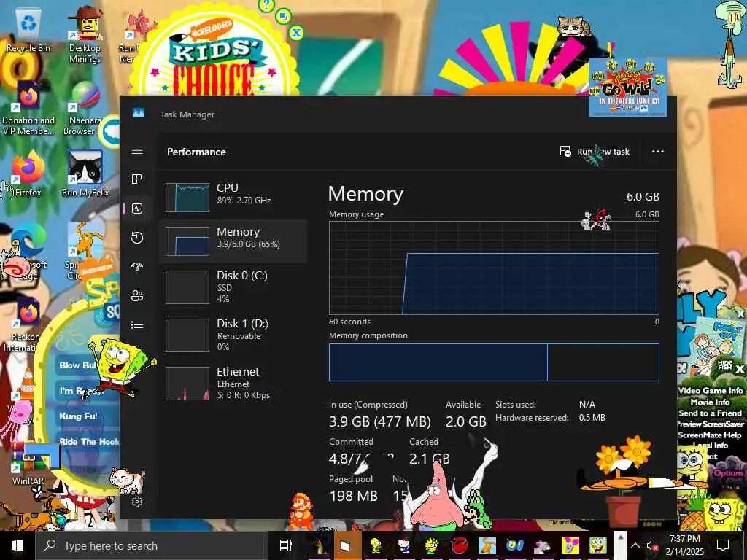The image size is (747, 560).
Task: Select Disk 0 (C:) SSD entry
Action: coord(233,287)
